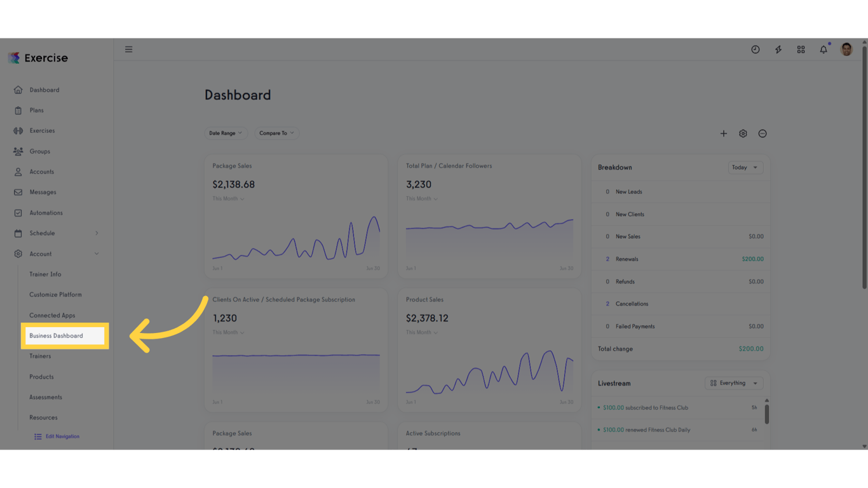868x488 pixels.
Task: Open the Customize Platform menu item
Action: (55, 294)
